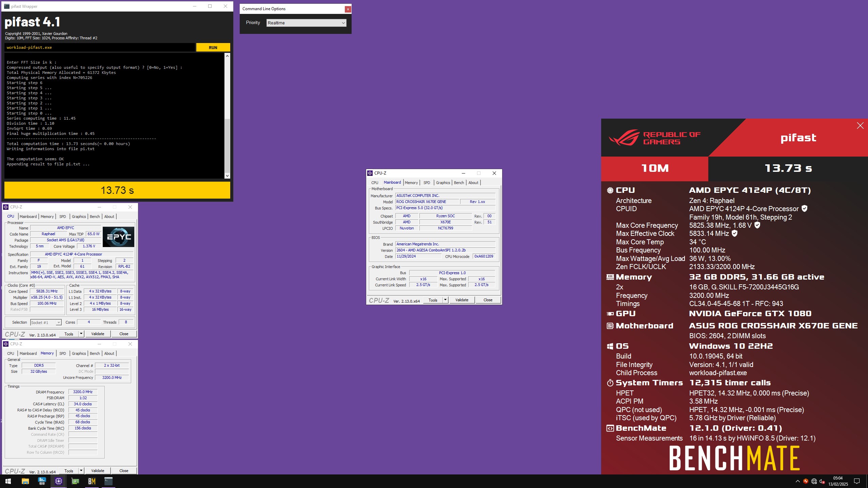The image size is (868, 488).
Task: Open File Explorer from the taskbar
Action: pyautogui.click(x=25, y=481)
